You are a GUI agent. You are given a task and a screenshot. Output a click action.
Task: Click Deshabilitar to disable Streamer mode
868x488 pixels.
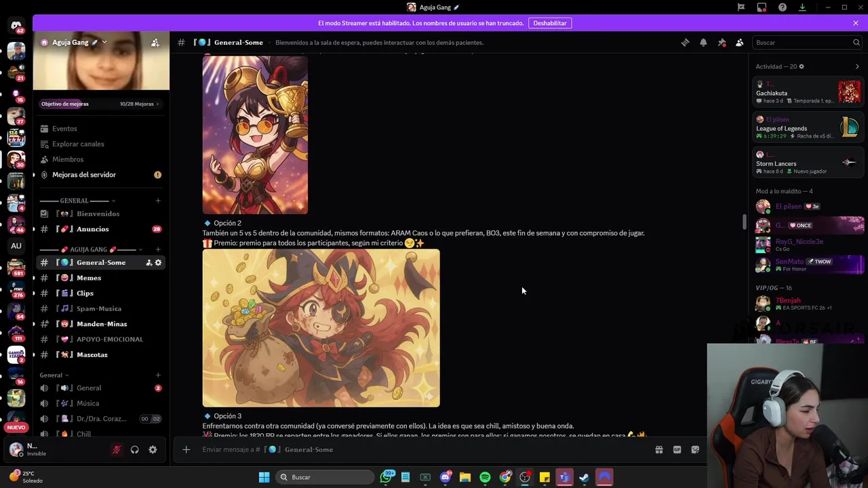pyautogui.click(x=550, y=23)
